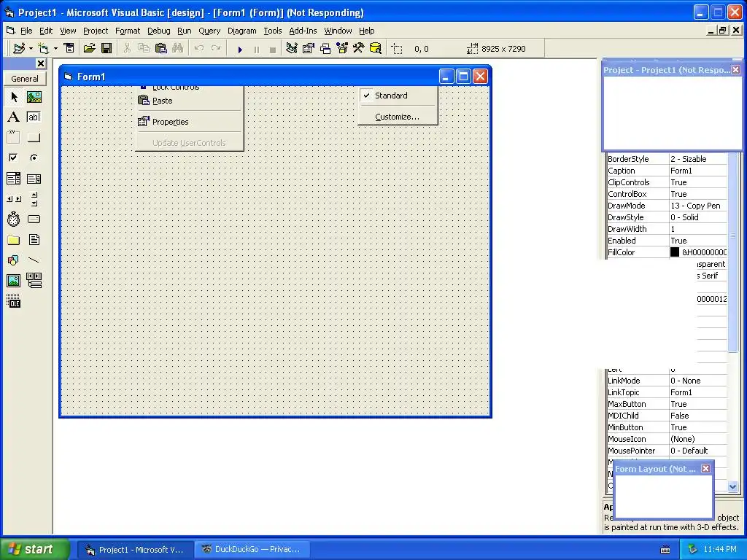Start the program with the Run arrow
Image resolution: width=747 pixels, height=560 pixels.
click(x=240, y=49)
